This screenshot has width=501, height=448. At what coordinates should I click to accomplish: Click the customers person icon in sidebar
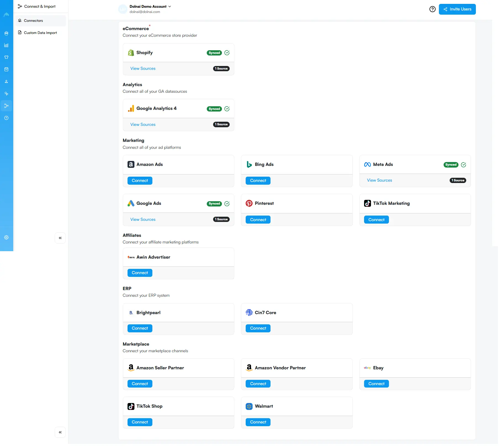[7, 81]
